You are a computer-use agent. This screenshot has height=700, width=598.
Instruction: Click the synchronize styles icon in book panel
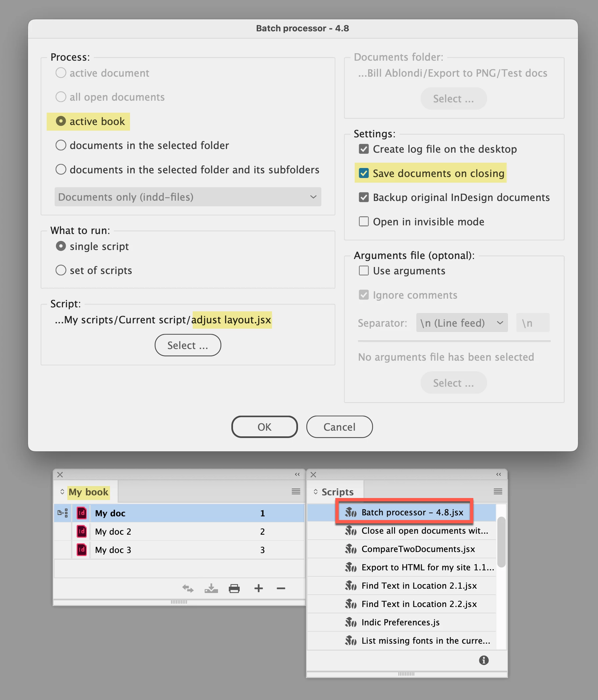[188, 589]
